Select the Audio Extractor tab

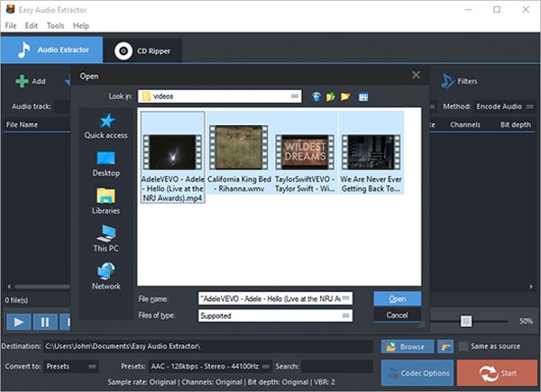pos(51,50)
